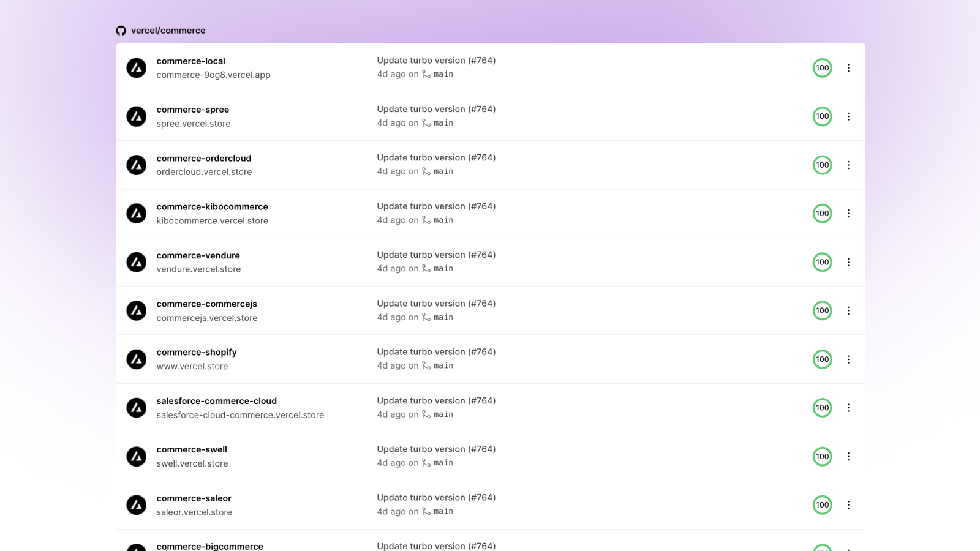This screenshot has width=980, height=551.
Task: Open the overflow menu for commerce-saleor
Action: pos(848,504)
